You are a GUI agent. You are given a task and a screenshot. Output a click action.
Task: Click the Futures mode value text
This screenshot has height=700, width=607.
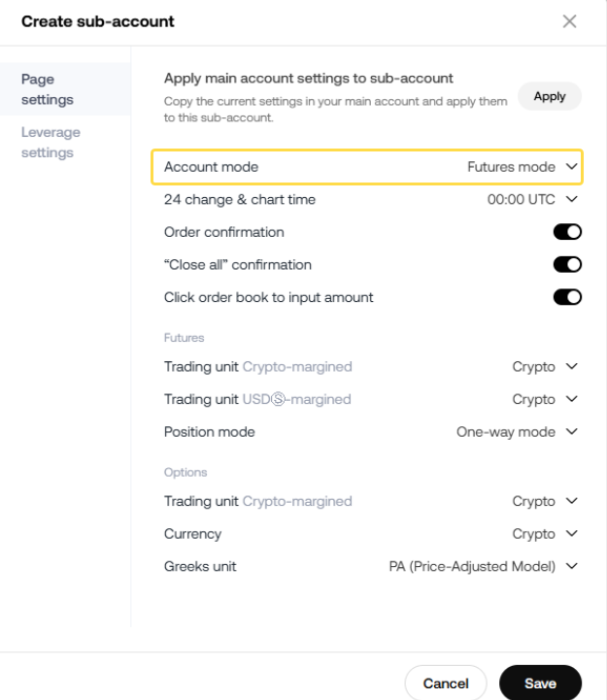click(x=511, y=167)
